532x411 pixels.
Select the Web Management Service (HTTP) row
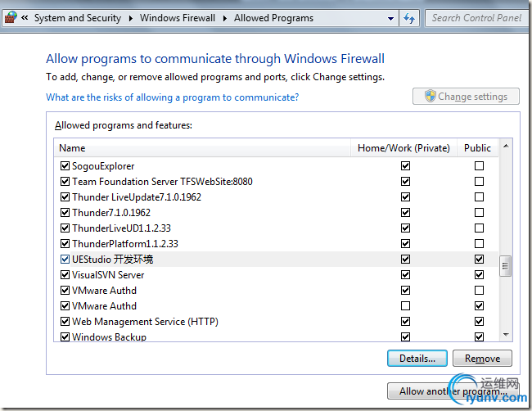click(x=276, y=322)
